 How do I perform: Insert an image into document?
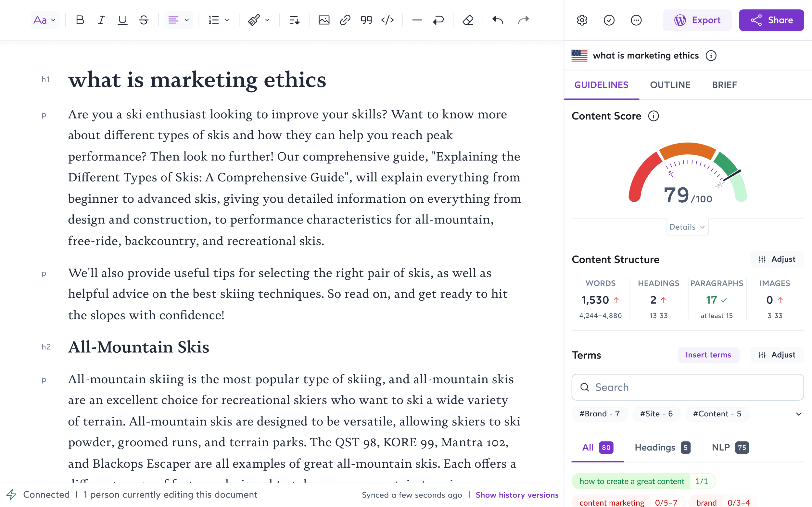[324, 20]
